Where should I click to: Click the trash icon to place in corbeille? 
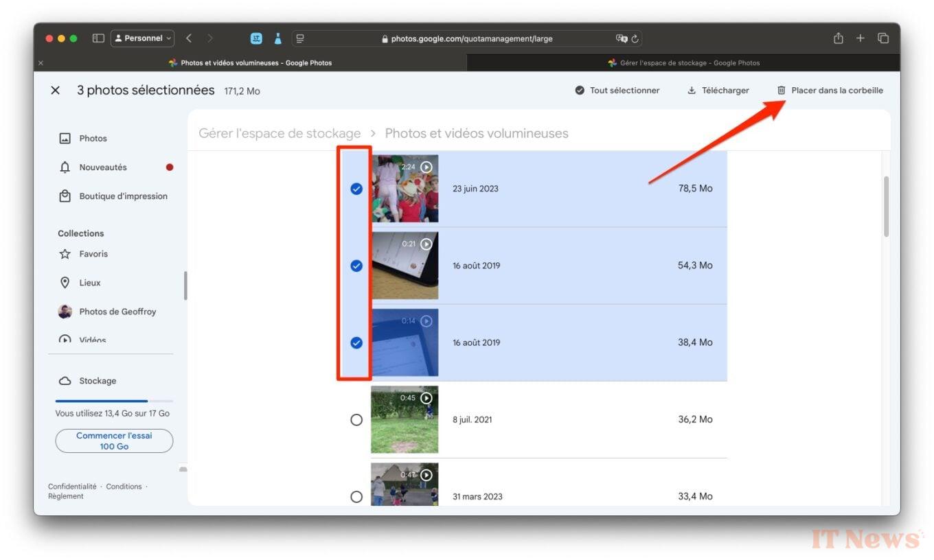pos(781,91)
